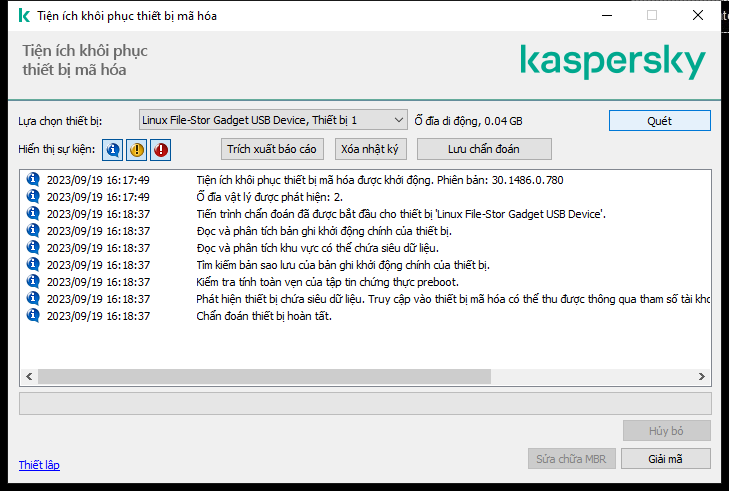Click Lưu chẩn đoán button
This screenshot has width=729, height=491.
click(x=484, y=149)
